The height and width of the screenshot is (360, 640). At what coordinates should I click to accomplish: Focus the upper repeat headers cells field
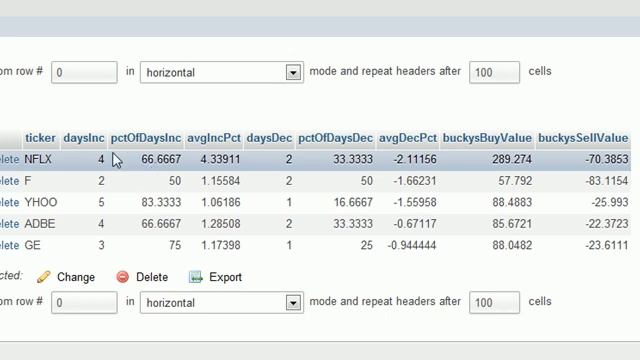(x=494, y=73)
